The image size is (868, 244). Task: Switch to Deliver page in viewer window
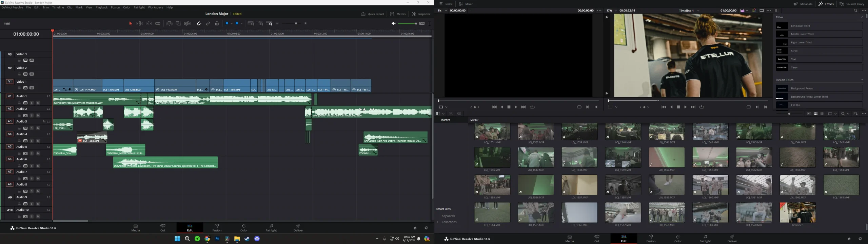pos(732,239)
